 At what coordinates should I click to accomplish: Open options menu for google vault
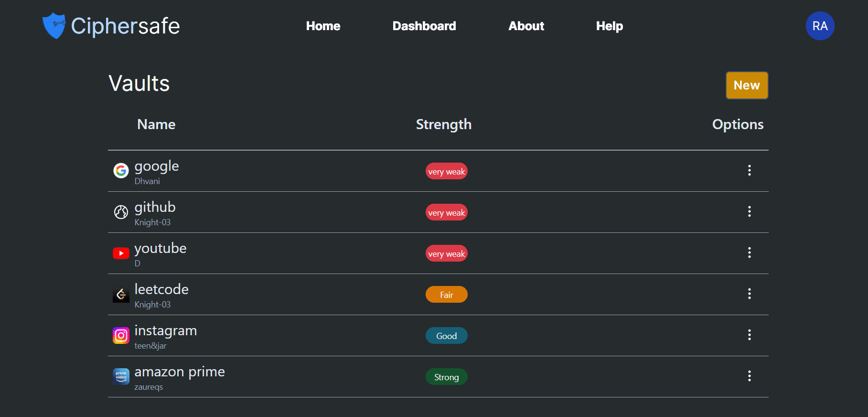point(749,170)
